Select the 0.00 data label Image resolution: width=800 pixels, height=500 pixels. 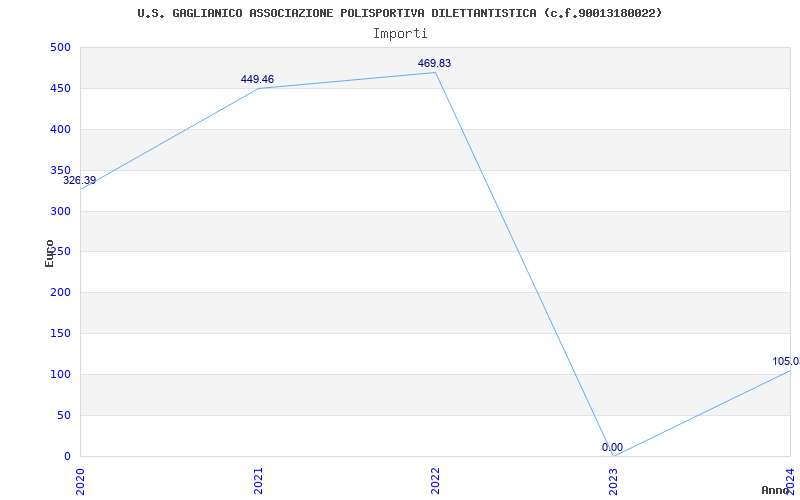pyautogui.click(x=612, y=447)
